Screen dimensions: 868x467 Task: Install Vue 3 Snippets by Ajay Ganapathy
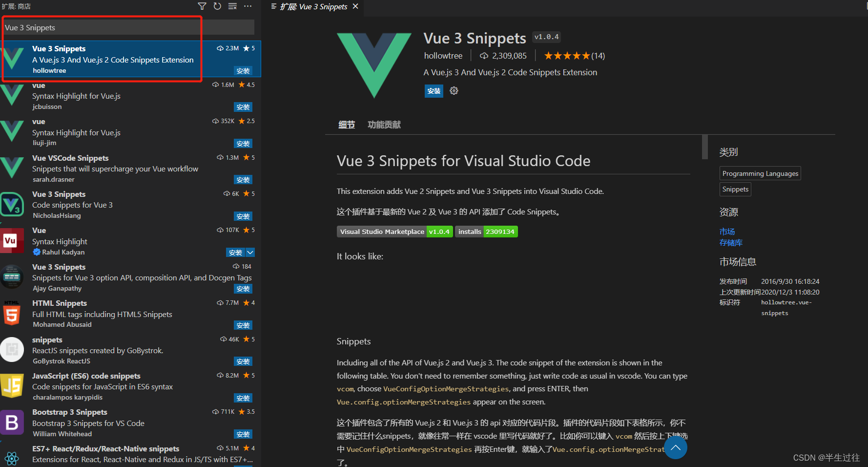click(243, 289)
